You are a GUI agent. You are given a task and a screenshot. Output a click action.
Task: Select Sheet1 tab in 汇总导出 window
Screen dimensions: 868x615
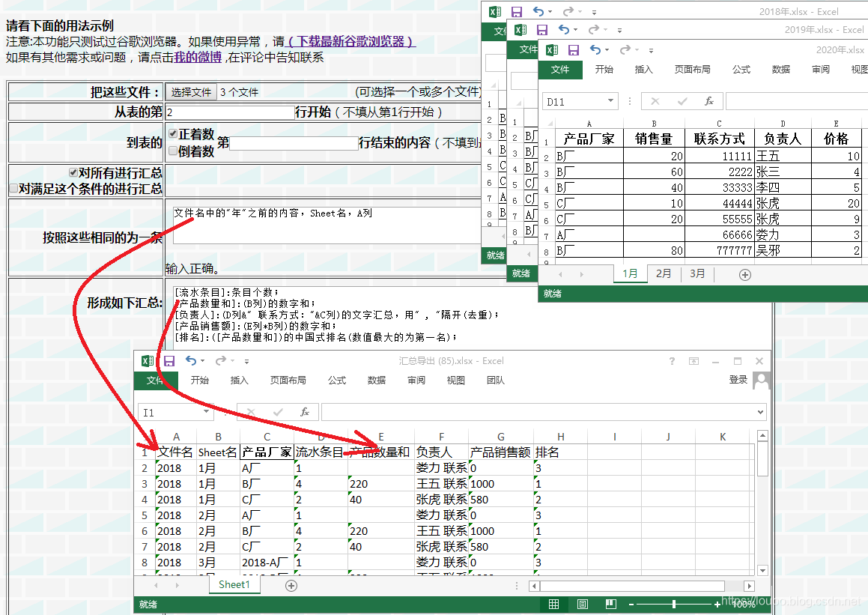[234, 584]
